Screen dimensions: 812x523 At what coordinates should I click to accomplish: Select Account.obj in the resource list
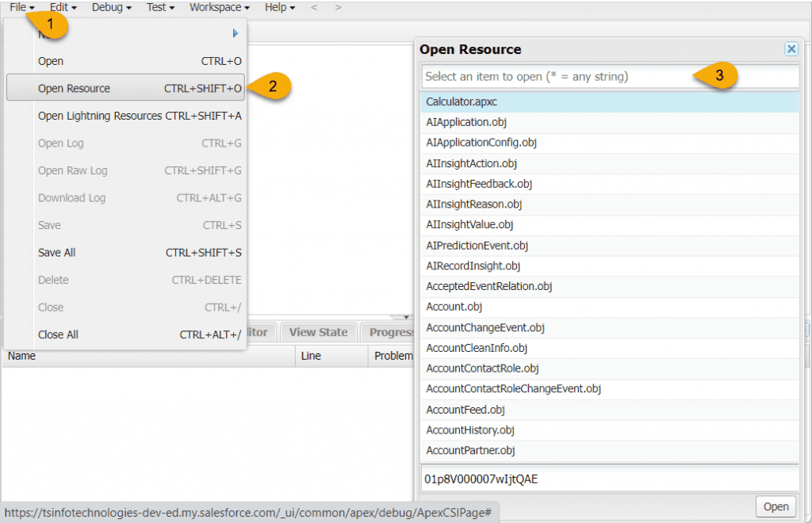click(454, 307)
